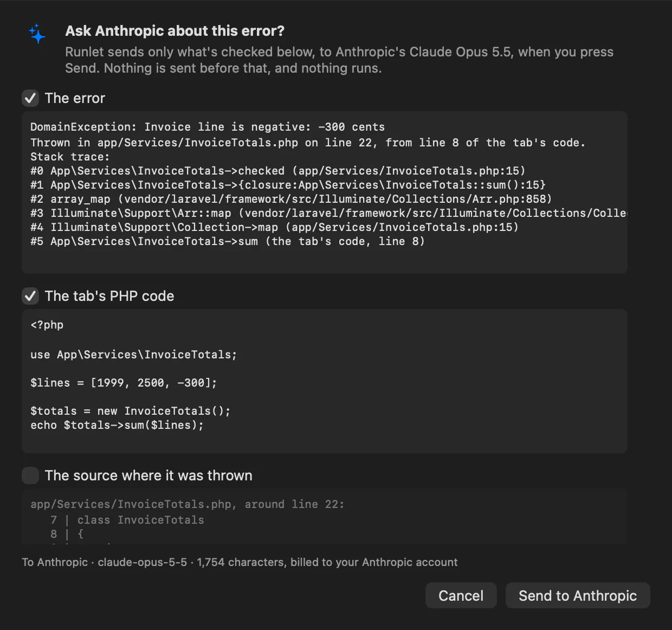672x630 pixels.
Task: Click "The source where it was thrown" label
Action: click(x=148, y=475)
